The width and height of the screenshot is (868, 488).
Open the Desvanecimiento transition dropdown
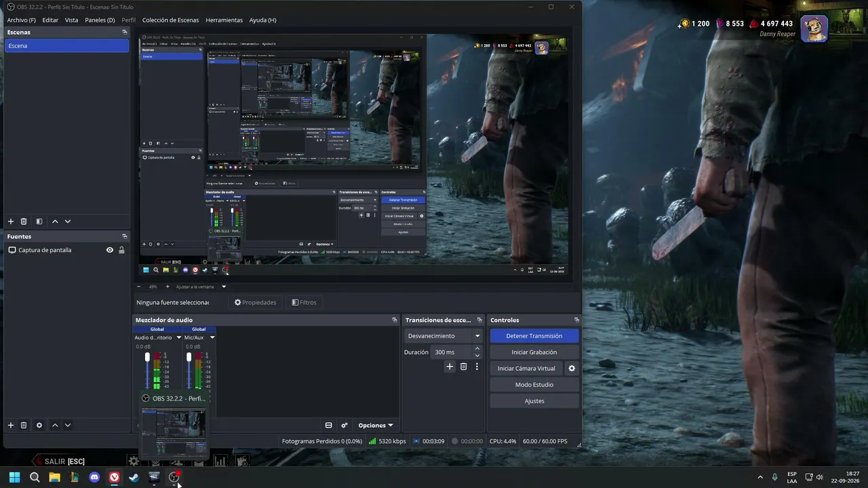(443, 336)
